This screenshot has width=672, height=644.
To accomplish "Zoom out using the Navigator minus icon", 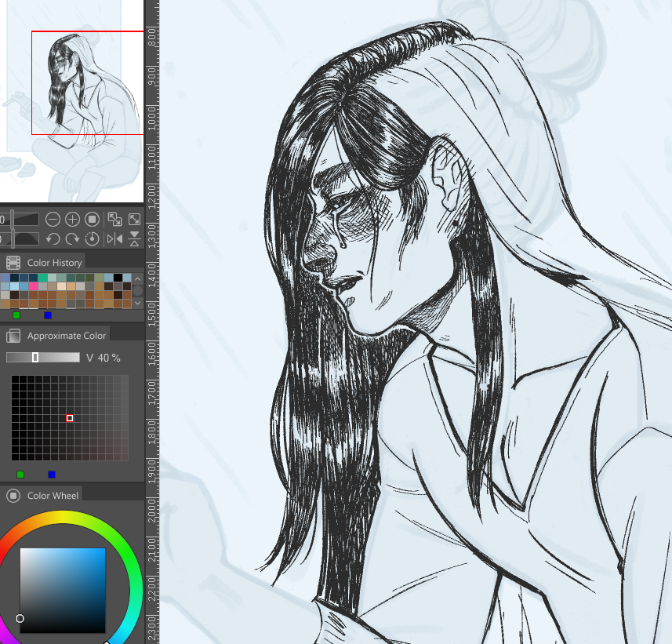I will (x=53, y=219).
